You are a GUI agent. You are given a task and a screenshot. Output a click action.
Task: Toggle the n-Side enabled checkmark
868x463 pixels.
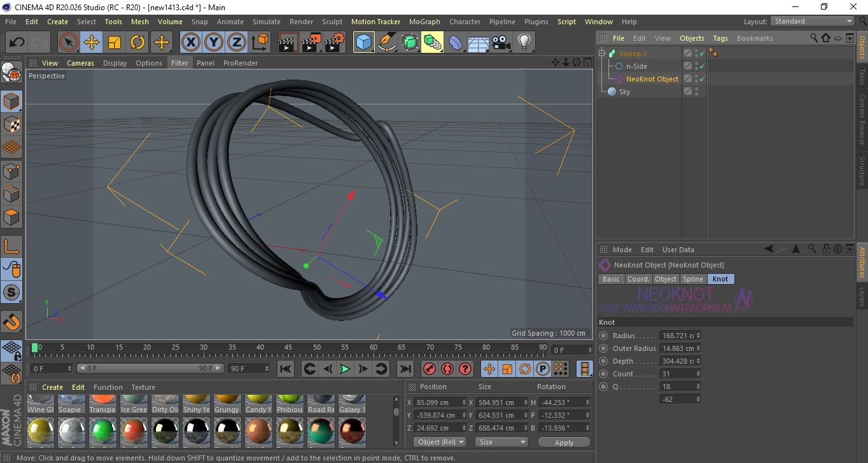(702, 66)
